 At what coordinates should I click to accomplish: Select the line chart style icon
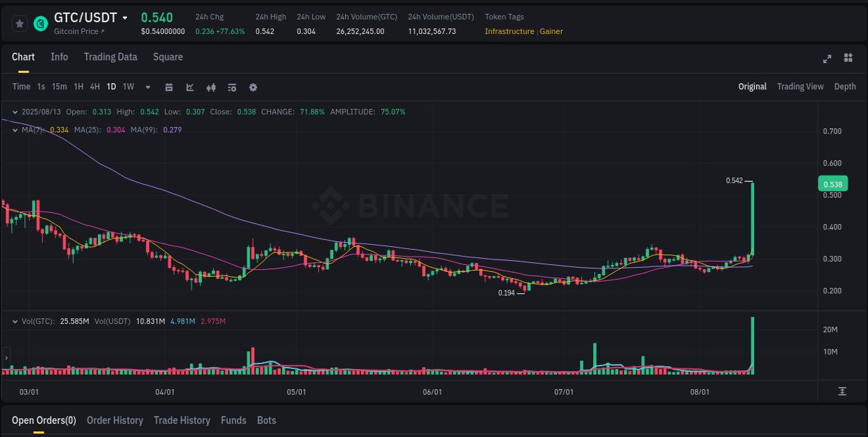[190, 87]
